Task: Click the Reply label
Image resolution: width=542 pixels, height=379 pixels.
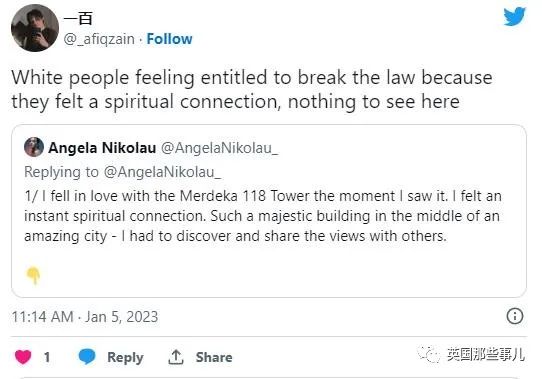Action: [x=125, y=358]
